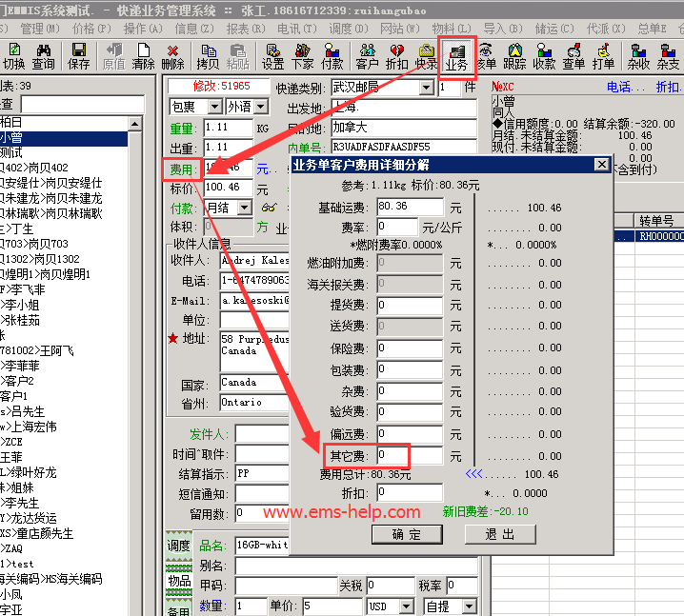Click the 保险费 input field
The height and width of the screenshot is (616, 684).
410,348
